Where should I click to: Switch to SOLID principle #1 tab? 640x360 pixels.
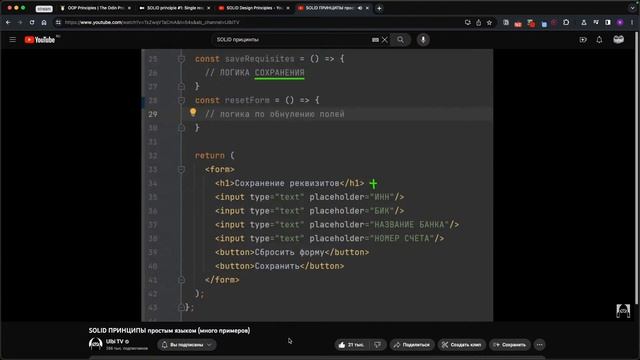click(175, 8)
